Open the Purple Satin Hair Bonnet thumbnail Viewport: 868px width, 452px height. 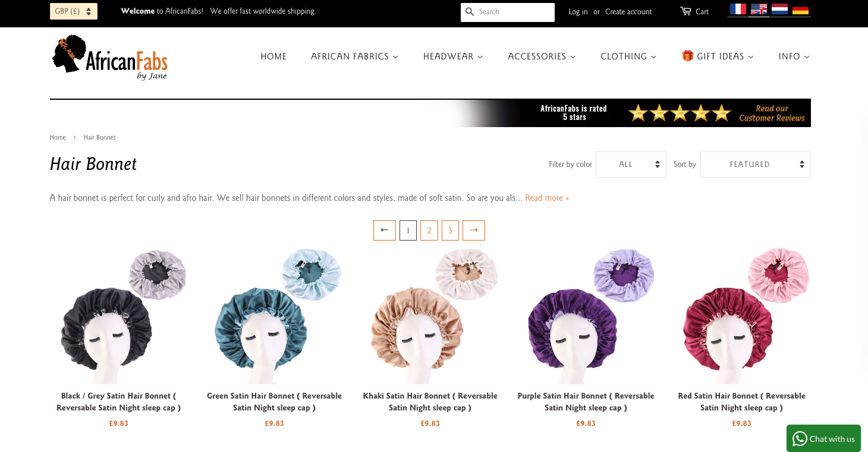pos(586,317)
